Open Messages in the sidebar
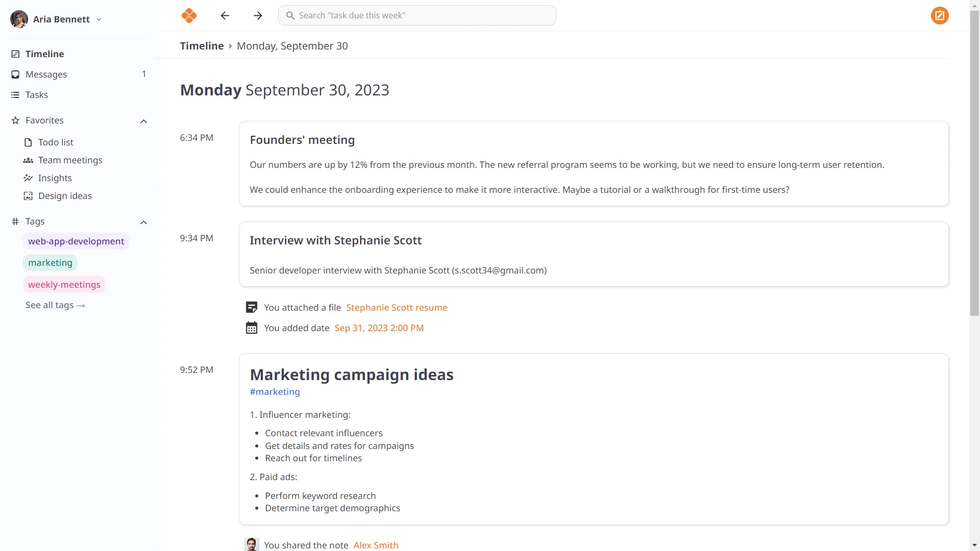 [46, 74]
